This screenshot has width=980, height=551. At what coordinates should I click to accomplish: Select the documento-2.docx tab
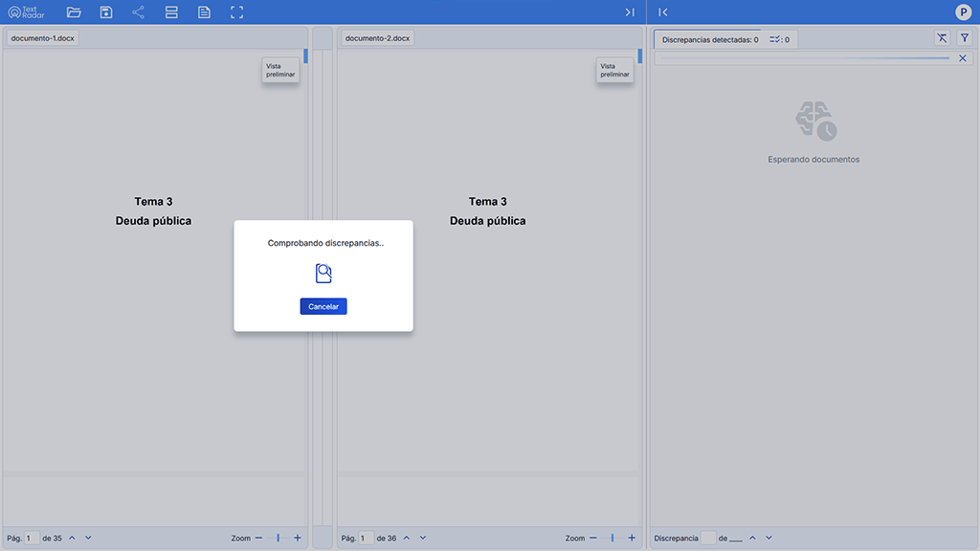coord(377,38)
